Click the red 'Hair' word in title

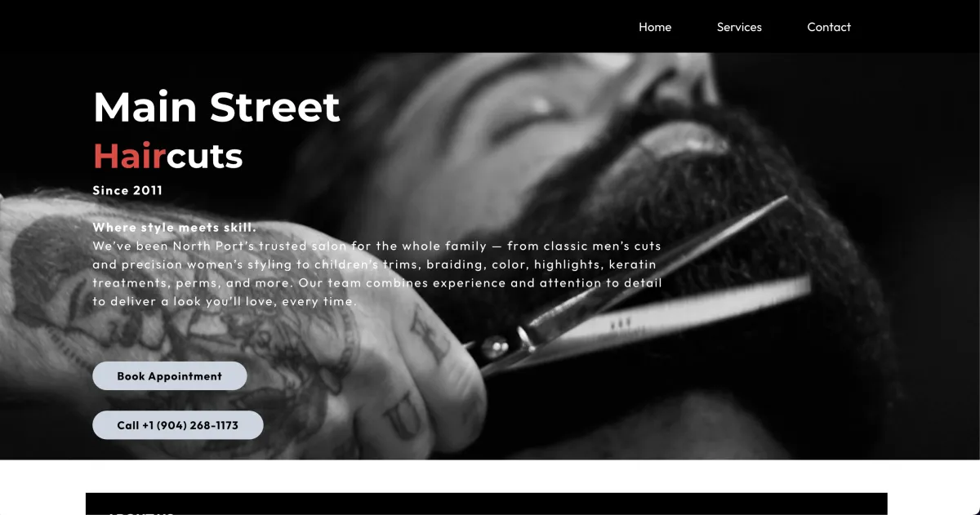pyautogui.click(x=130, y=155)
